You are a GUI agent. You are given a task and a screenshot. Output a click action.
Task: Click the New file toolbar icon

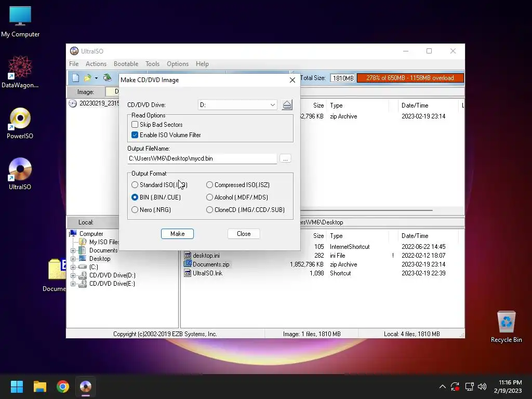(75, 78)
